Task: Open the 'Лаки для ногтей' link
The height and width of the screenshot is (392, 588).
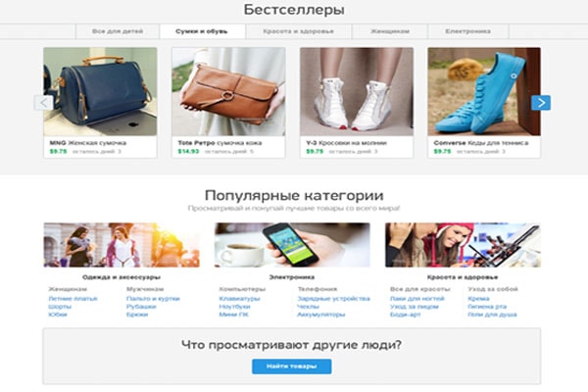Action: [417, 299]
